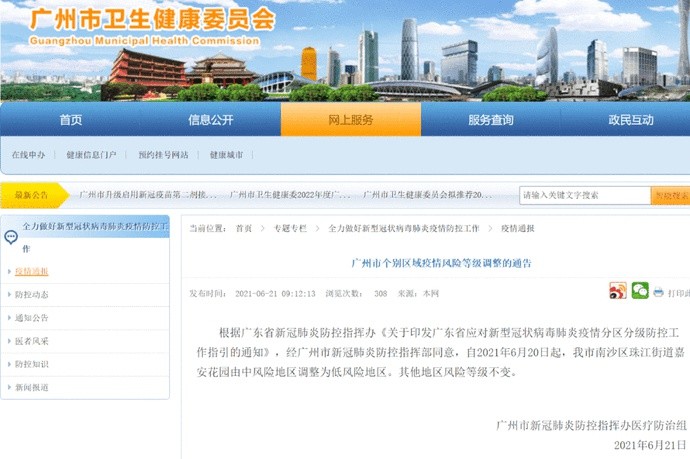Click the keyword search input field
Image resolution: width=690 pixels, height=459 pixels.
(x=585, y=195)
